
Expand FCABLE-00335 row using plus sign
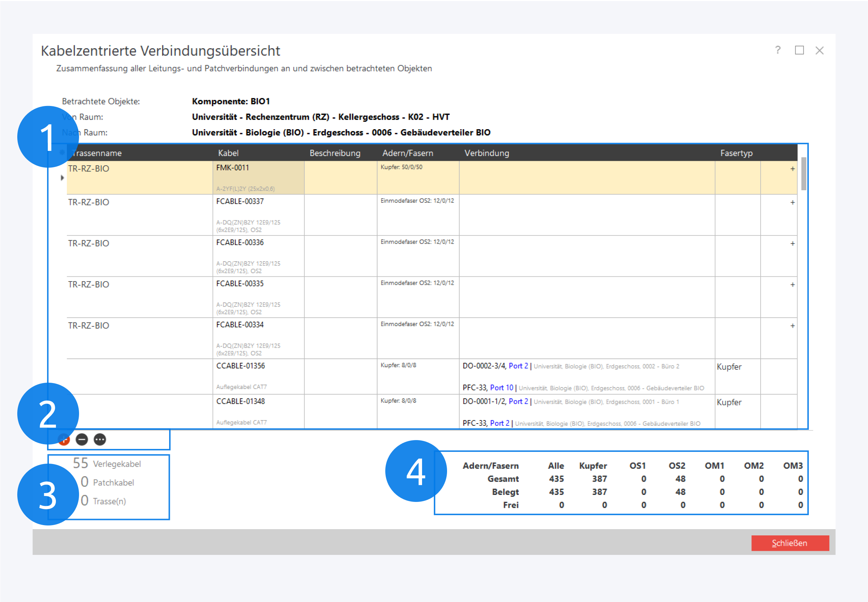coord(792,285)
